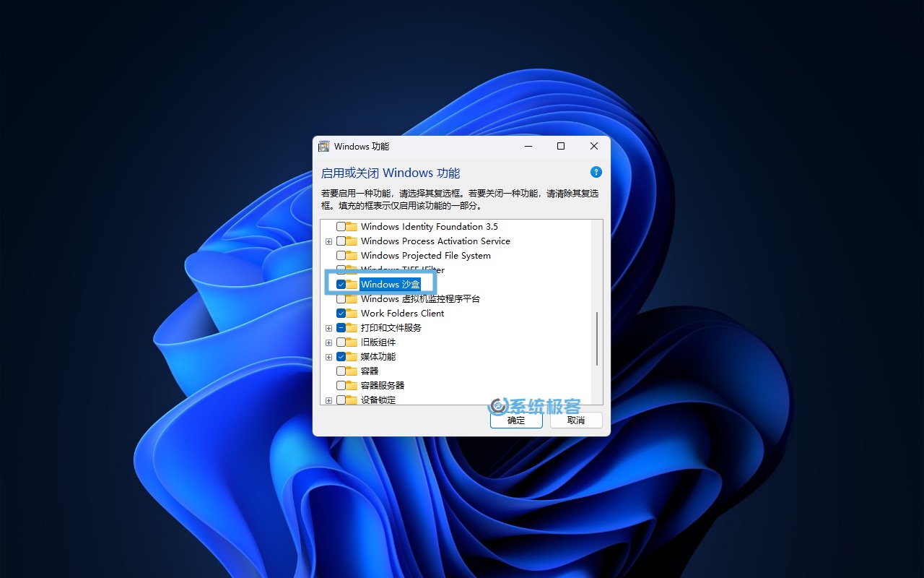Disable the Windows 沙盒 checkbox
The height and width of the screenshot is (578, 924).
point(340,284)
